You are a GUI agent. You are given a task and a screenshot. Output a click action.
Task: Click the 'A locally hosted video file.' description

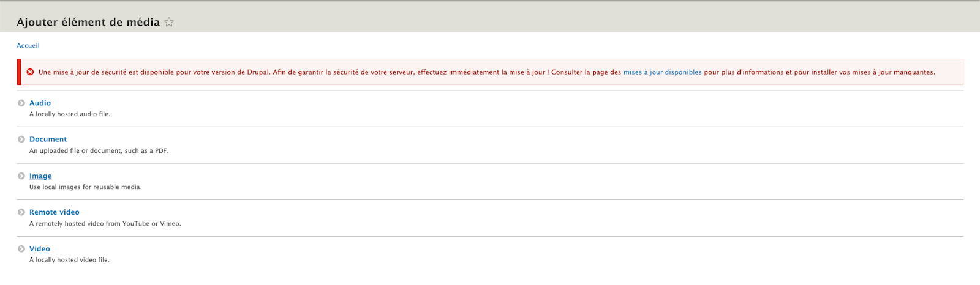click(69, 260)
